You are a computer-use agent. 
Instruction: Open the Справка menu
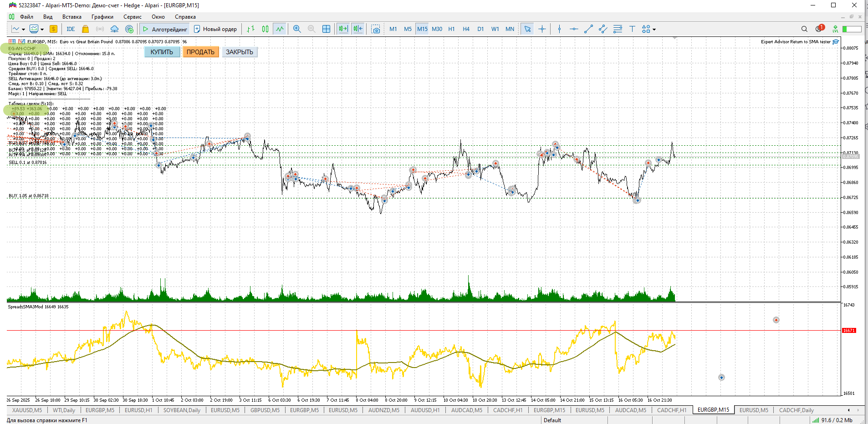click(185, 17)
